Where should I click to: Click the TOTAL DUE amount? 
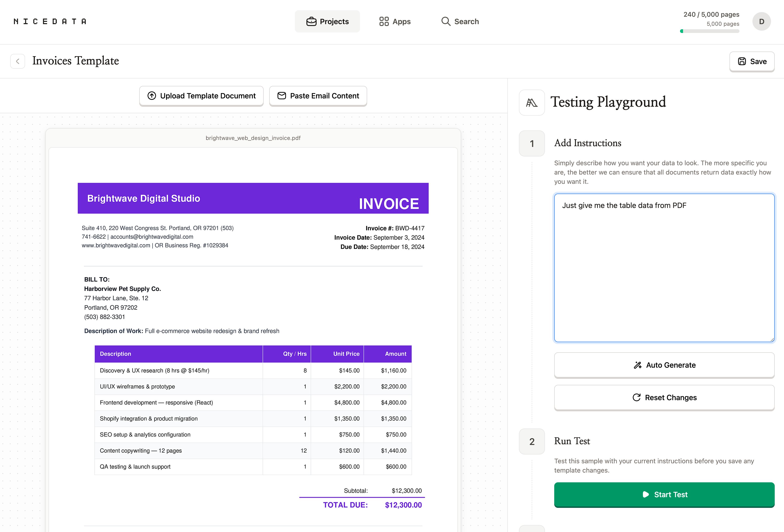[403, 505]
